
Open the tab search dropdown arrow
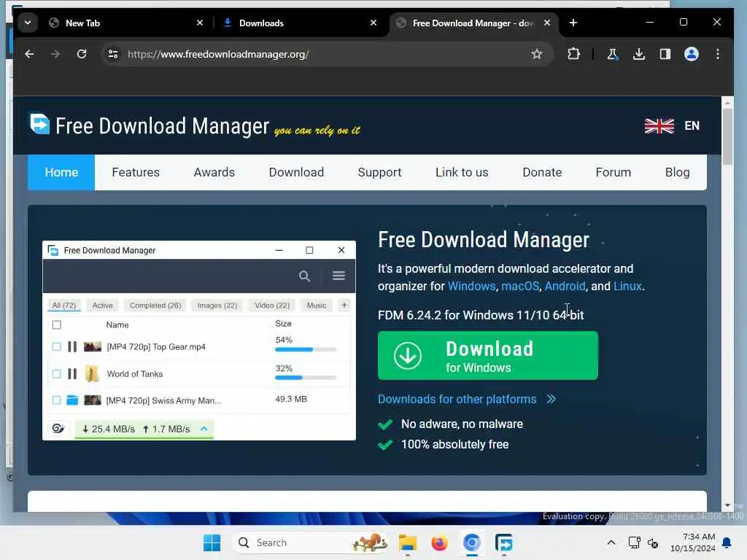coord(28,23)
